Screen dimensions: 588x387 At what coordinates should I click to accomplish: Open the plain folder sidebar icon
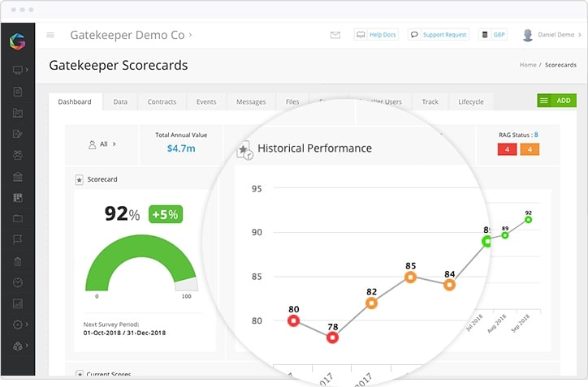click(x=18, y=218)
